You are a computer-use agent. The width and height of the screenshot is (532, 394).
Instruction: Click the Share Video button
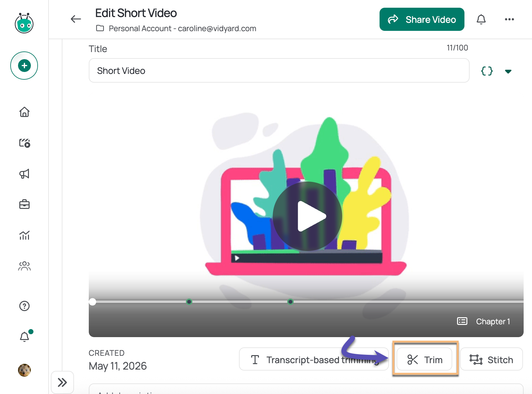[422, 19]
